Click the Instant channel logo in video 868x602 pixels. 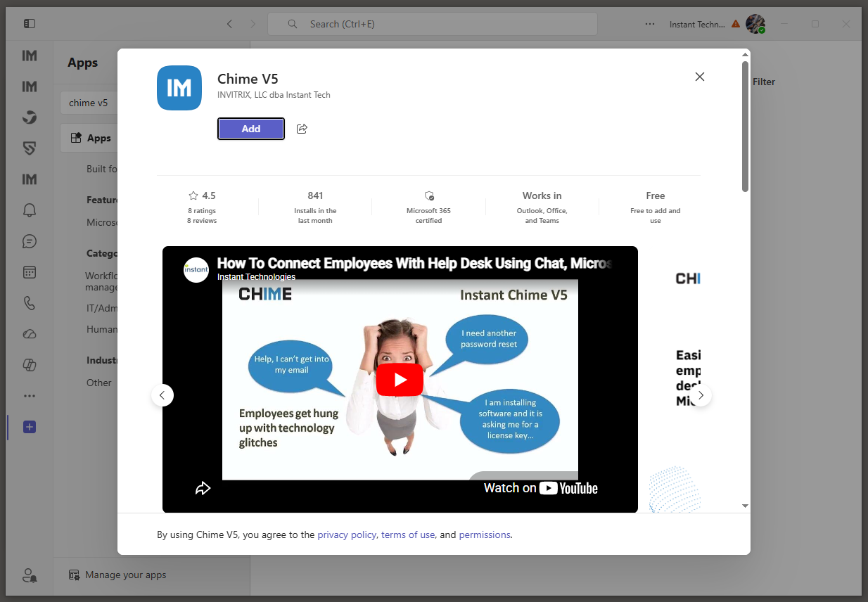(196, 270)
